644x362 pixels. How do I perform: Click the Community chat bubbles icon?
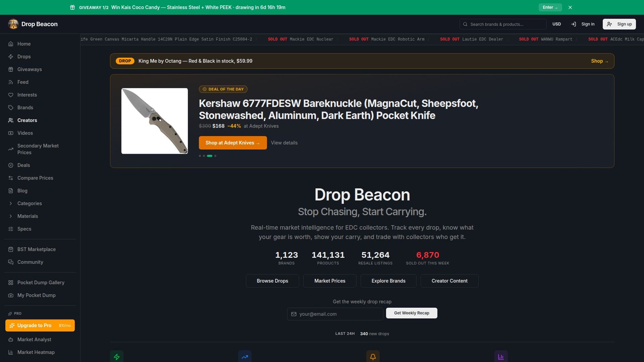click(x=11, y=262)
